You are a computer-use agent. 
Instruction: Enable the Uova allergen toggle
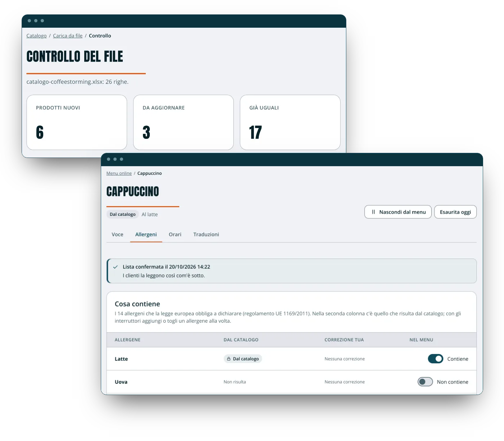[425, 382]
